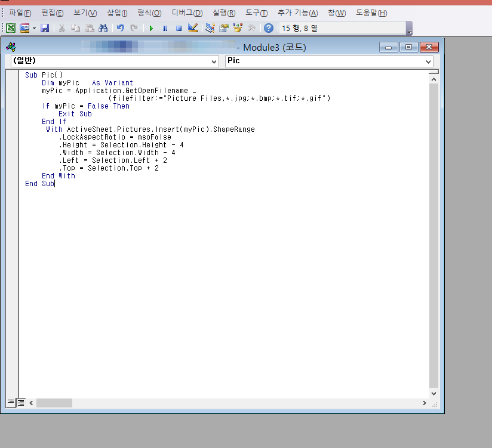Screen dimensions: 492x448
Task: Open the Object Browser icon
Action: click(238, 28)
